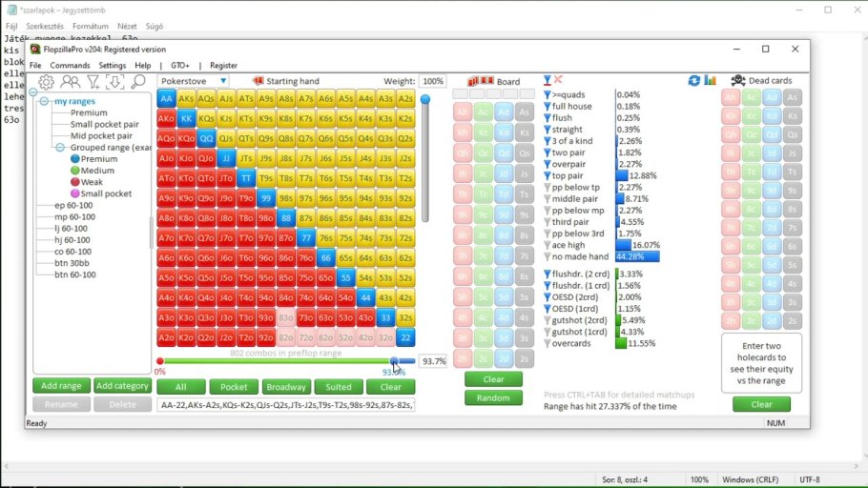
Task: Open the Commands menu
Action: click(x=70, y=66)
